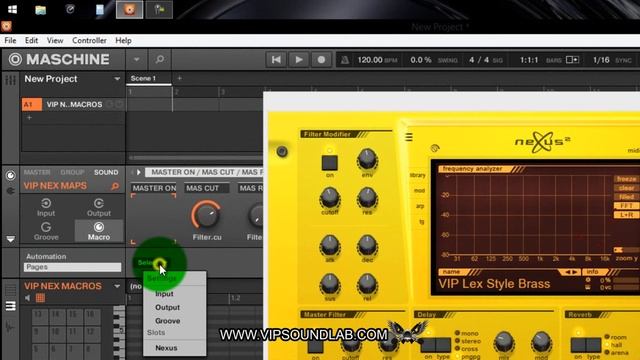Image resolution: width=640 pixels, height=360 pixels.
Task: Click the 0.0 % swing value
Action: click(421, 60)
